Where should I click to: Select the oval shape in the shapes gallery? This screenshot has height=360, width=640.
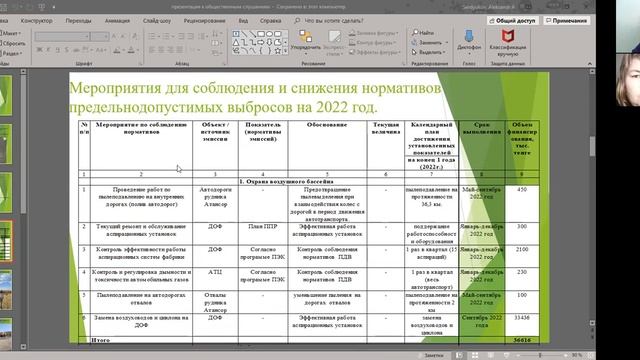pos(269,34)
